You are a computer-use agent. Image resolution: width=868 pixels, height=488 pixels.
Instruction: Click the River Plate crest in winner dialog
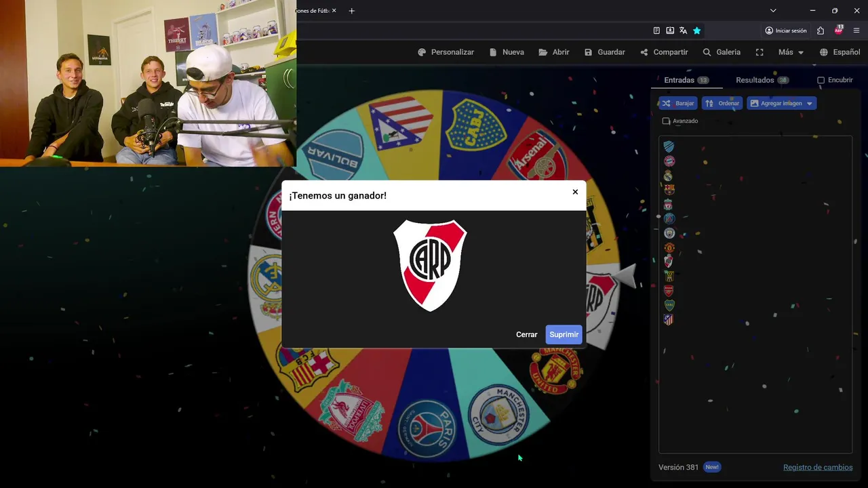(430, 265)
